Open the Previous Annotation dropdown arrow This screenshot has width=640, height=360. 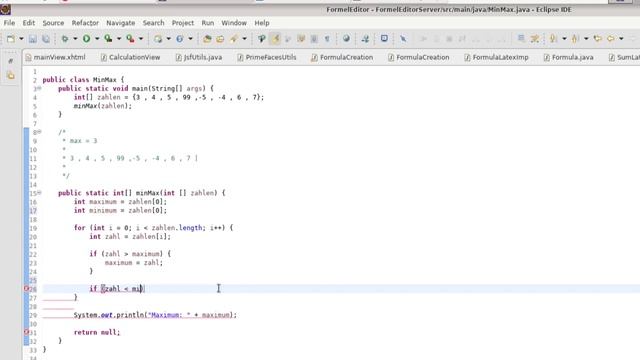(586, 39)
